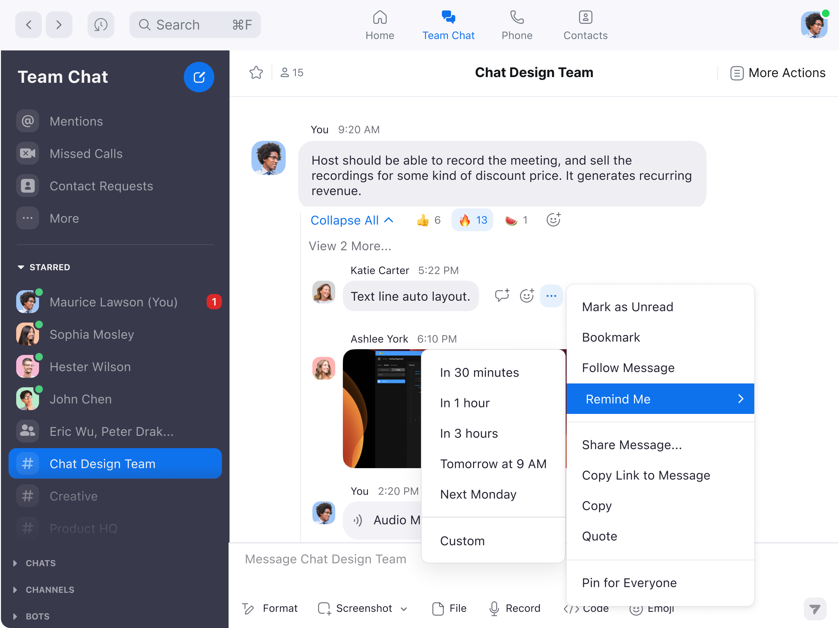Click the Contact Requests icon
Viewport: 840px width, 628px height.
tap(28, 185)
